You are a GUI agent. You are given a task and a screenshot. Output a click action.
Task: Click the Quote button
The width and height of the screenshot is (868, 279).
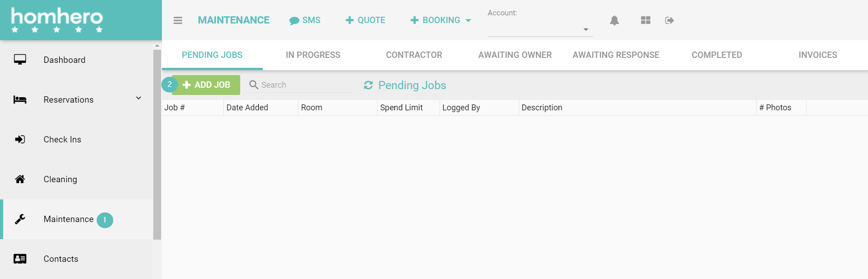tap(365, 20)
